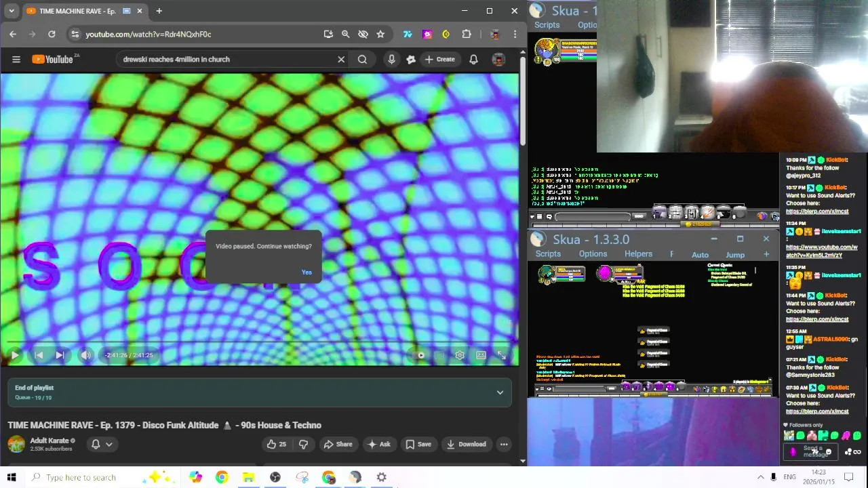This screenshot has height=488, width=868.
Task: Mute the video player volume
Action: [x=85, y=355]
